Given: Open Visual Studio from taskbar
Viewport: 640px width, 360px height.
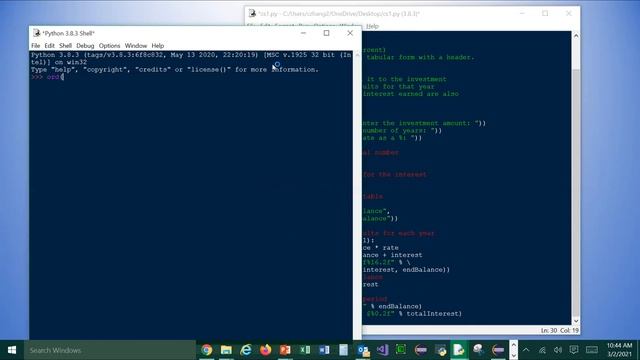Looking at the screenshot, I should pyautogui.click(x=382, y=350).
